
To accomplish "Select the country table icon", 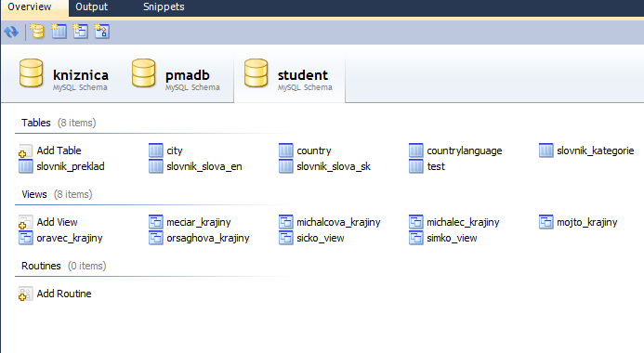I will pyautogui.click(x=286, y=150).
